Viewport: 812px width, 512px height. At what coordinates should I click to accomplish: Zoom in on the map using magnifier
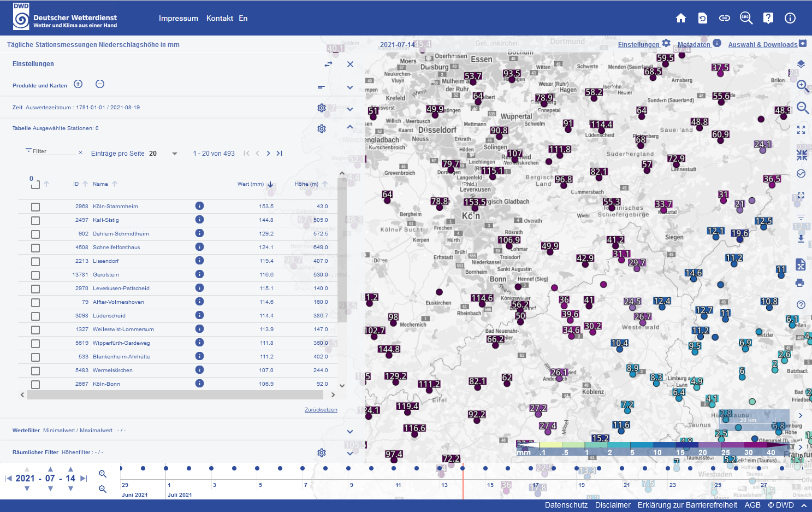[x=802, y=85]
